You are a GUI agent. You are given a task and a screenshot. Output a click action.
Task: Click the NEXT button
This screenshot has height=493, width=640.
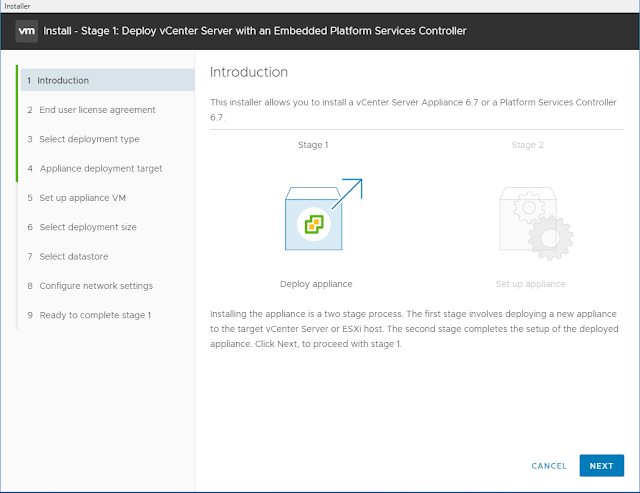click(602, 466)
